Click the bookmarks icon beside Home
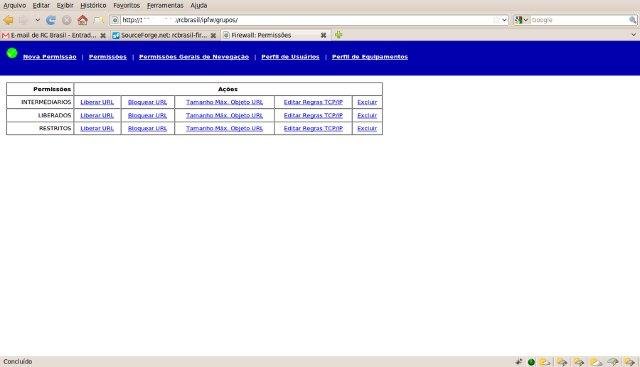This screenshot has height=367, width=640. click(x=98, y=20)
